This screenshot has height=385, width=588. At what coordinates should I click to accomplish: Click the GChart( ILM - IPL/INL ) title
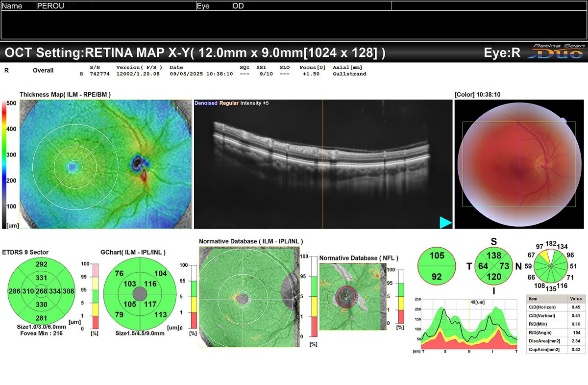pyautogui.click(x=133, y=252)
